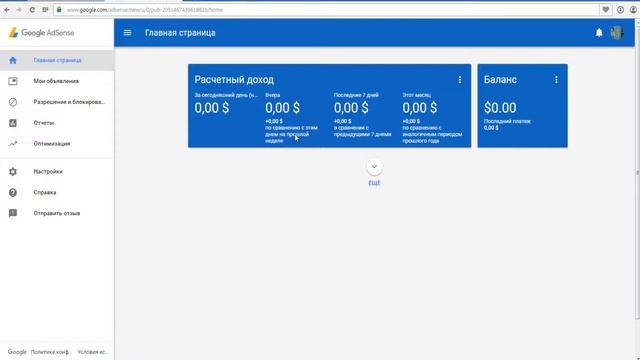640x360 pixels.
Task: Click the green padlock security icon
Action: [59, 10]
